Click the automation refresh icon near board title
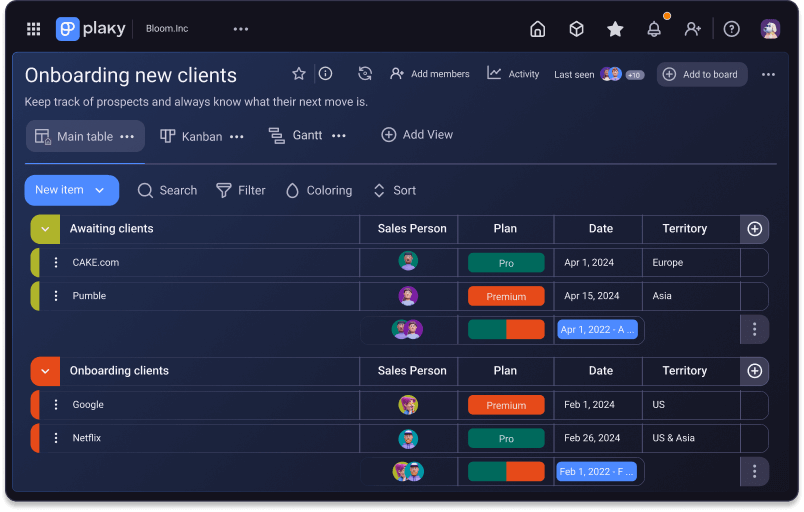Screen dimensions: 804x512 tap(365, 74)
